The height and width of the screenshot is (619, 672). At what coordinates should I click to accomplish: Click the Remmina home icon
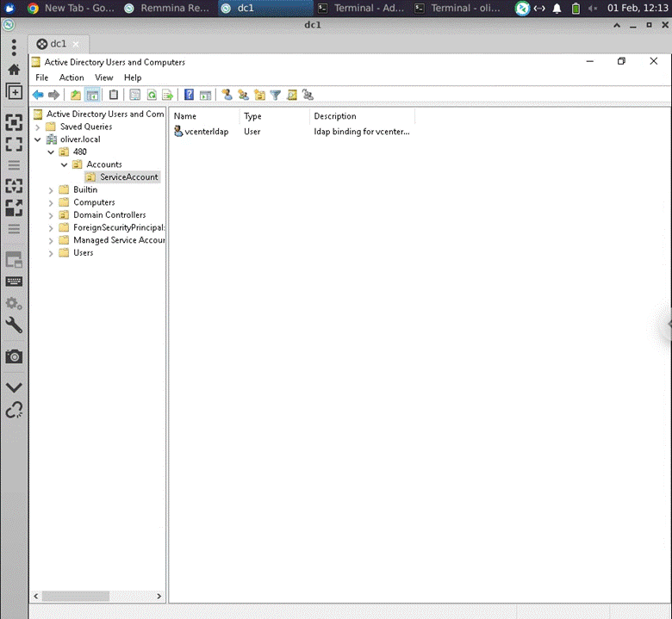point(14,70)
